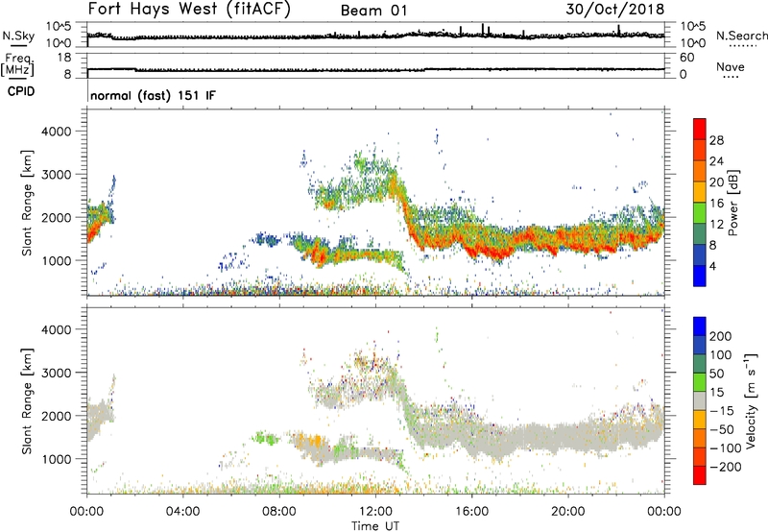This screenshot has width=768, height=532.
Task: Click the 'Freq. [MHz]' axis label
Action: pyautogui.click(x=17, y=64)
